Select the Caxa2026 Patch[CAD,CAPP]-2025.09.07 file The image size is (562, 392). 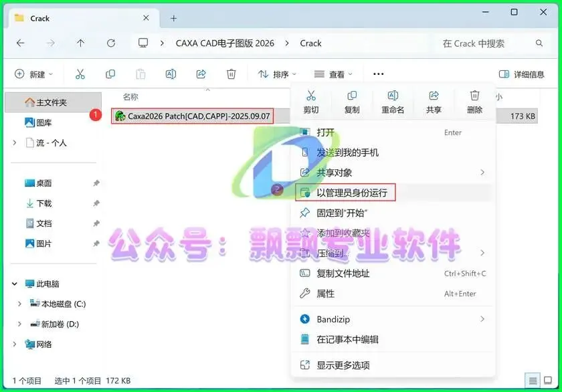click(193, 116)
